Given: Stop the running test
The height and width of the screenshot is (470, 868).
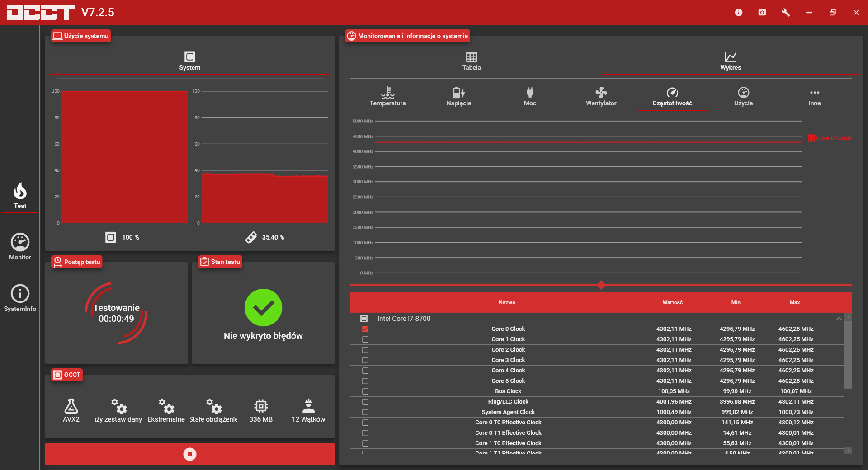Looking at the screenshot, I should [190, 454].
